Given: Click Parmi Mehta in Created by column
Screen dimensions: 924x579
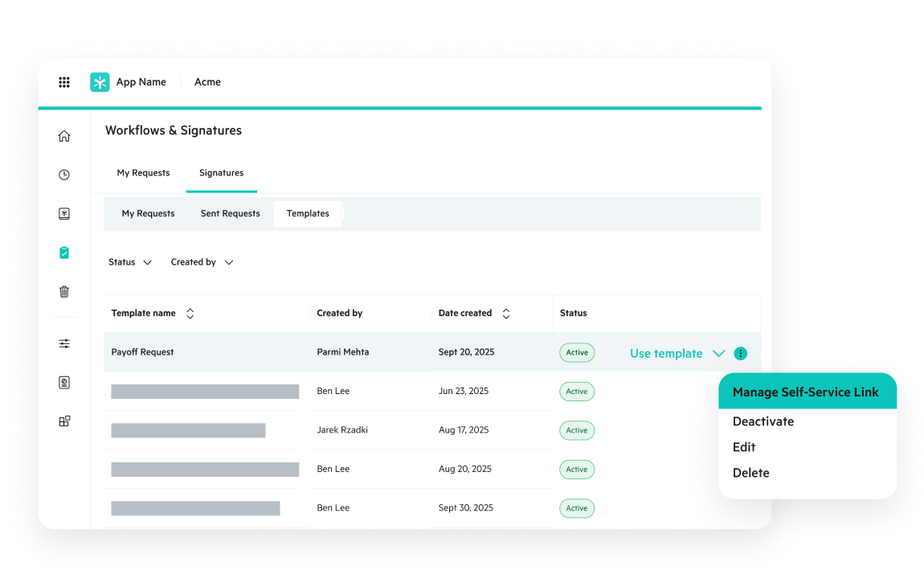Looking at the screenshot, I should tap(343, 352).
